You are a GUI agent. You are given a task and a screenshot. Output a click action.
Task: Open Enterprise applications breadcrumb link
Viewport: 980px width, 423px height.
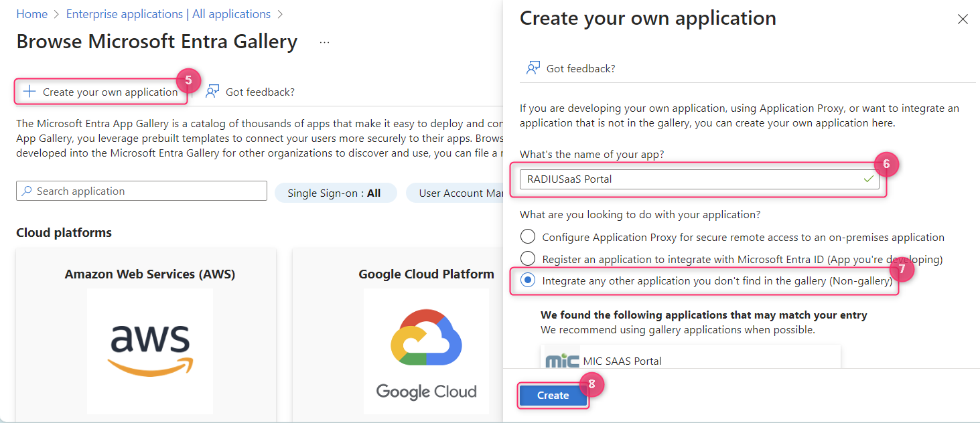(168, 14)
